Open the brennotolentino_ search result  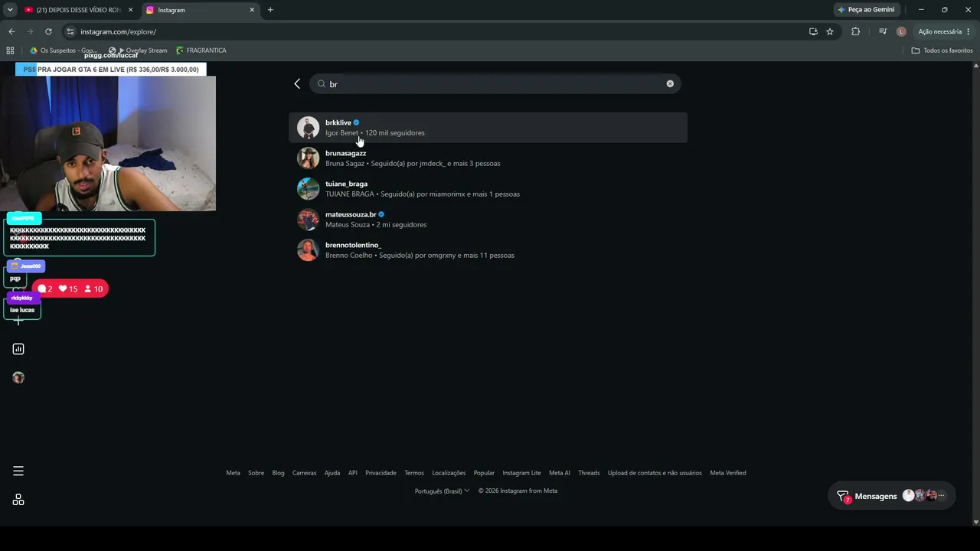click(488, 250)
